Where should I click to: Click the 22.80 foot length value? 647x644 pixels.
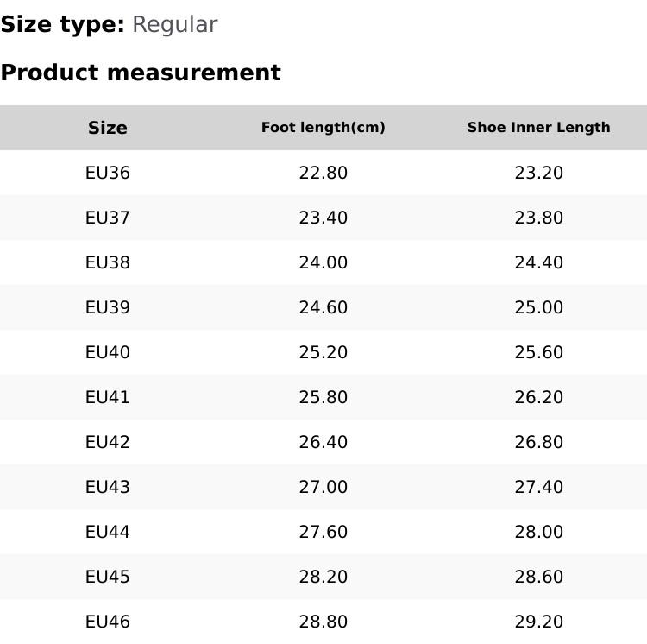pyautogui.click(x=323, y=173)
